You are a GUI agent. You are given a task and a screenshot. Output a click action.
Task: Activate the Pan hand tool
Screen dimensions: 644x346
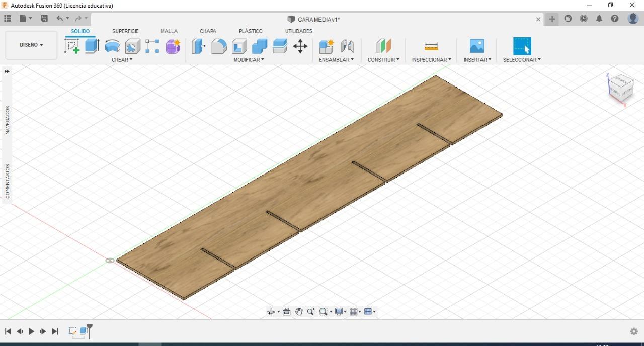click(x=299, y=312)
